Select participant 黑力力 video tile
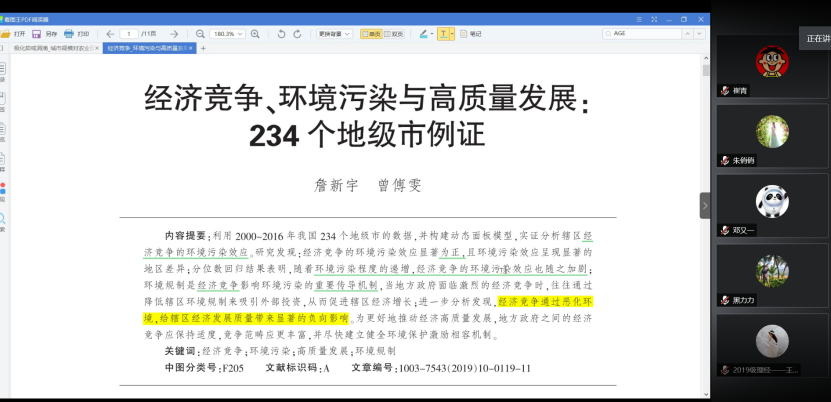The image size is (831, 402). click(772, 276)
